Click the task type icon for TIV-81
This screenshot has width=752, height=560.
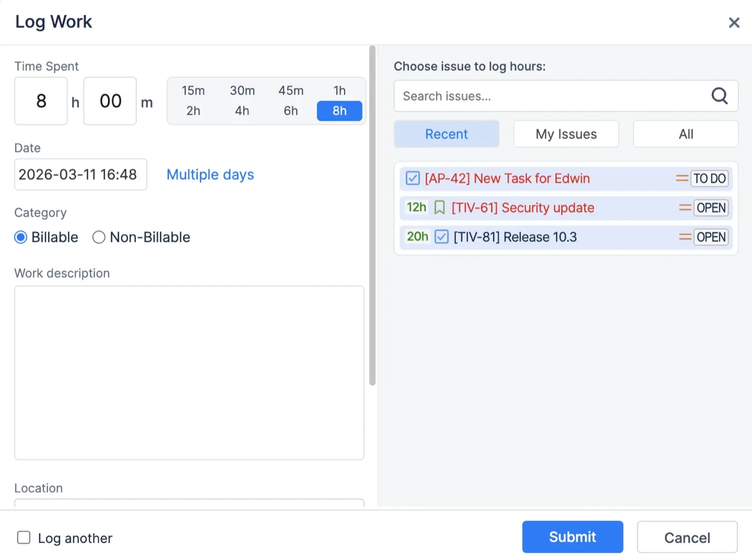pos(441,237)
